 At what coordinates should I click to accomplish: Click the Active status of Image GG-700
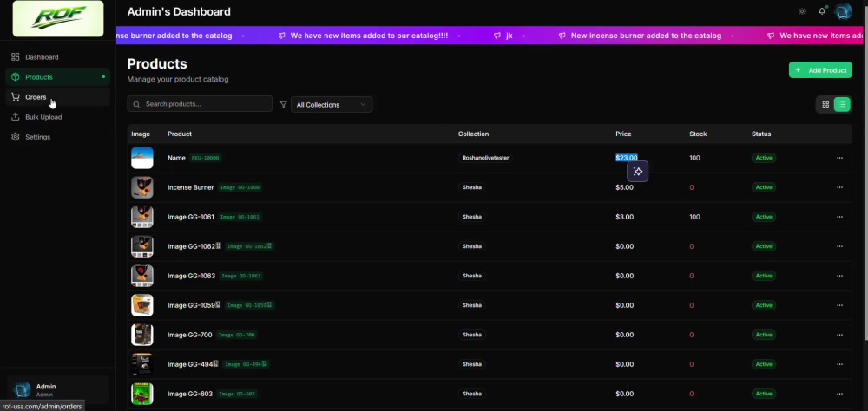point(764,335)
